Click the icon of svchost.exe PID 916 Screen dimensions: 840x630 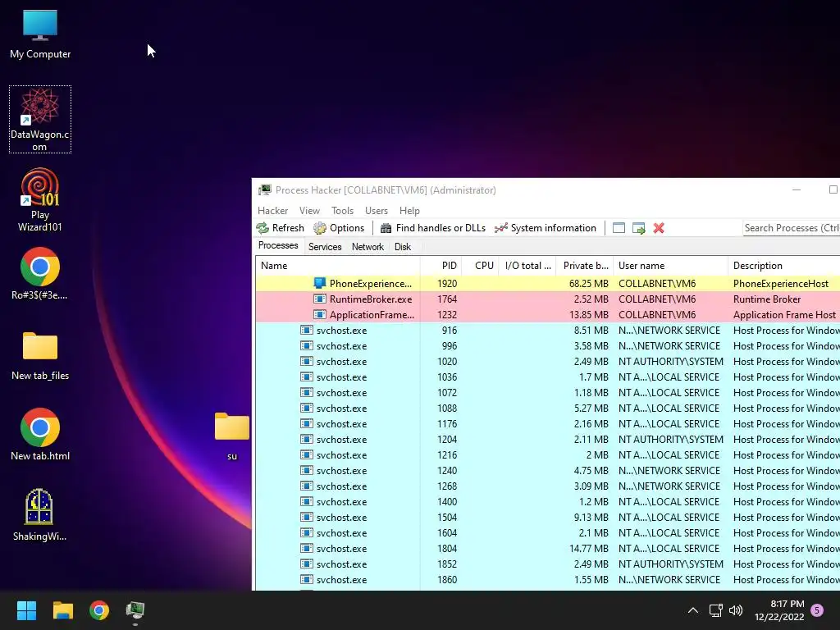pos(307,330)
